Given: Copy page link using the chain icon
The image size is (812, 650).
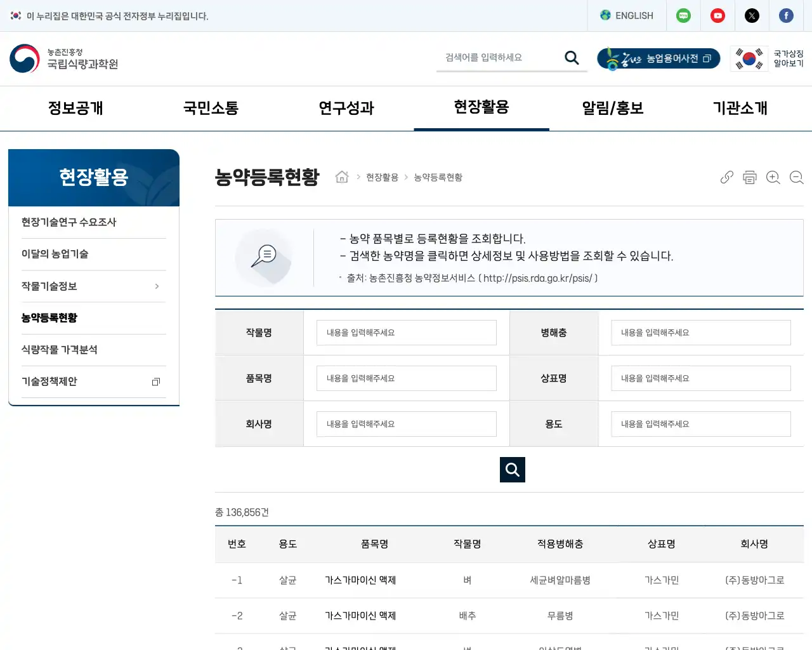Looking at the screenshot, I should coord(726,178).
